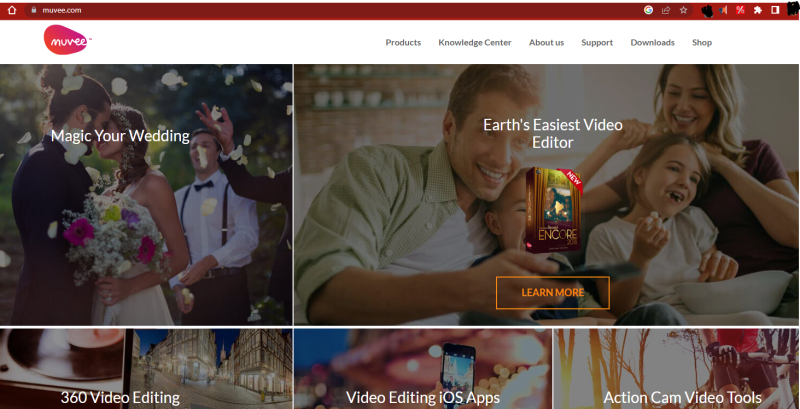Open the Extensions puzzle piece menu

click(x=757, y=10)
